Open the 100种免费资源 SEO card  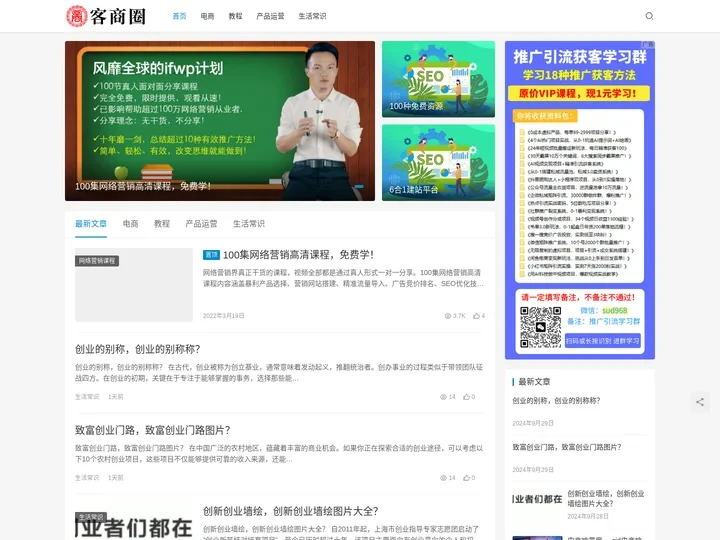439,79
